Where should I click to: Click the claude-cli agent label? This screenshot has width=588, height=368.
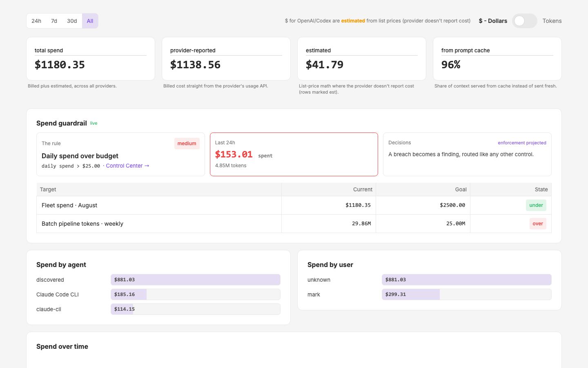click(49, 309)
